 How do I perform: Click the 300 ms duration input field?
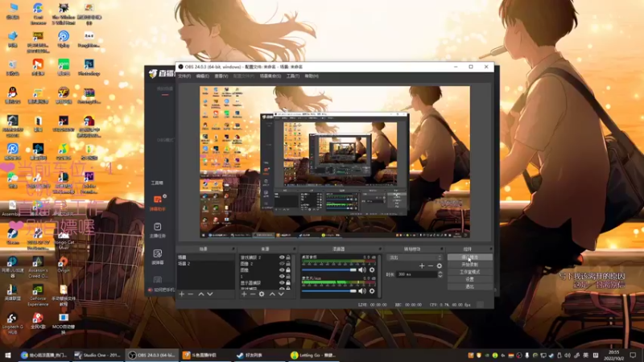click(416, 274)
